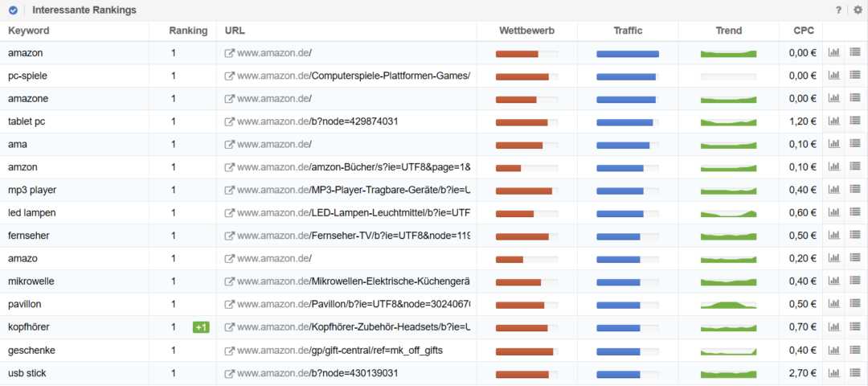The height and width of the screenshot is (386, 868).
Task: Open chart icon for ama row
Action: tap(833, 144)
